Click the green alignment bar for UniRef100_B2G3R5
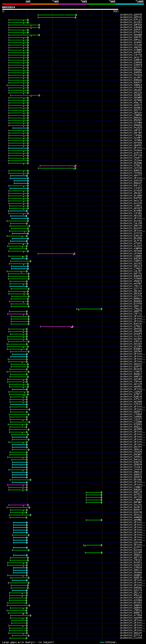The width and height of the screenshot is (146, 644). pyautogui.click(x=94, y=553)
